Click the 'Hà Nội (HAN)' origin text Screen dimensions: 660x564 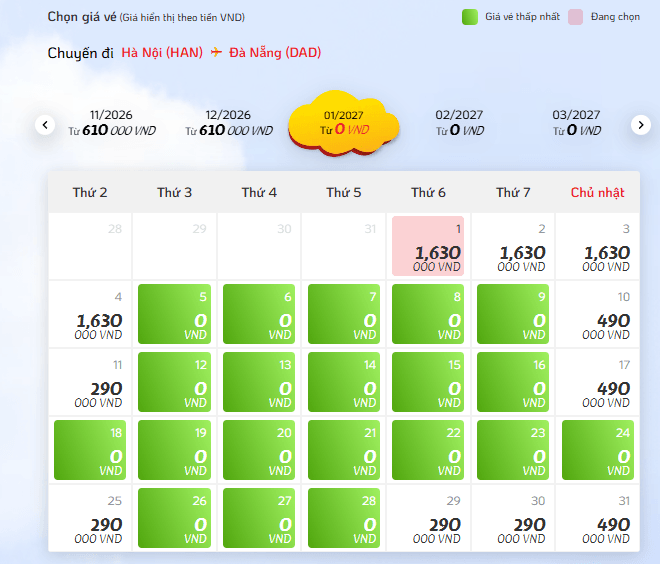point(162,53)
